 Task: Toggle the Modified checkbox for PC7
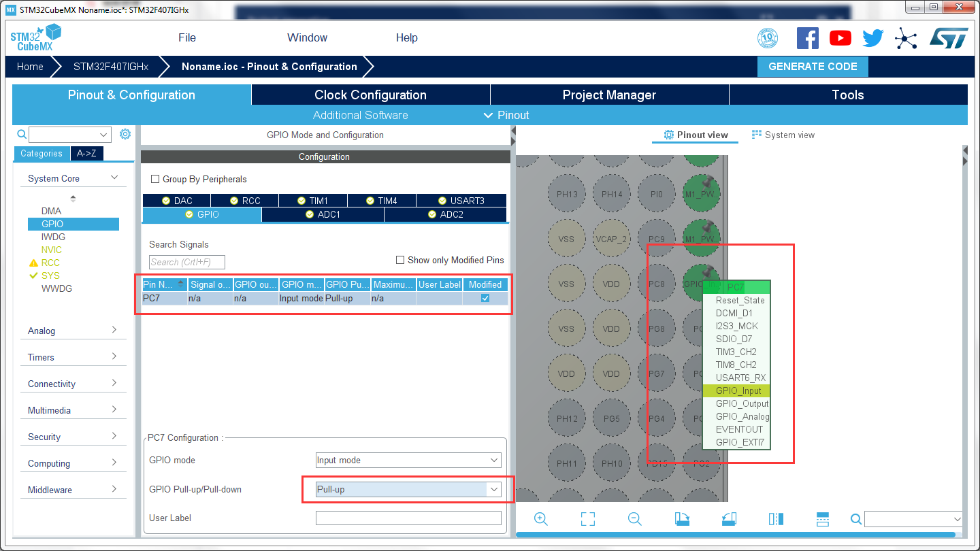[x=485, y=298]
